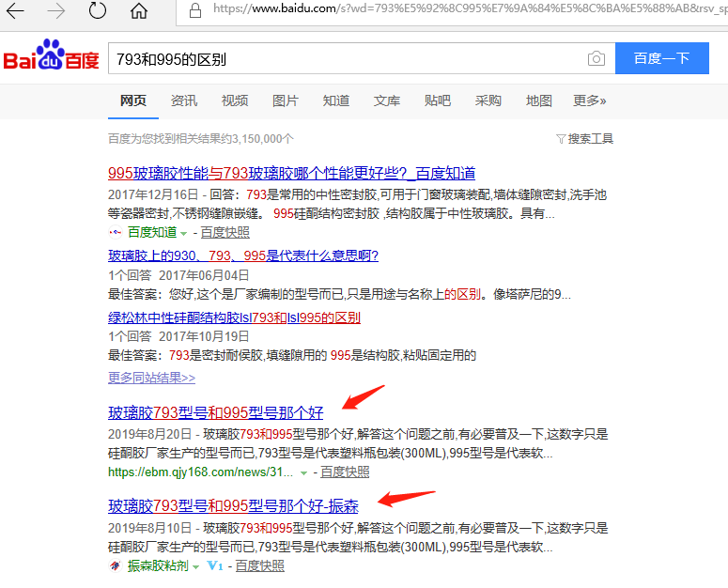
Task: Switch to the 视频 tab
Action: pyautogui.click(x=235, y=101)
